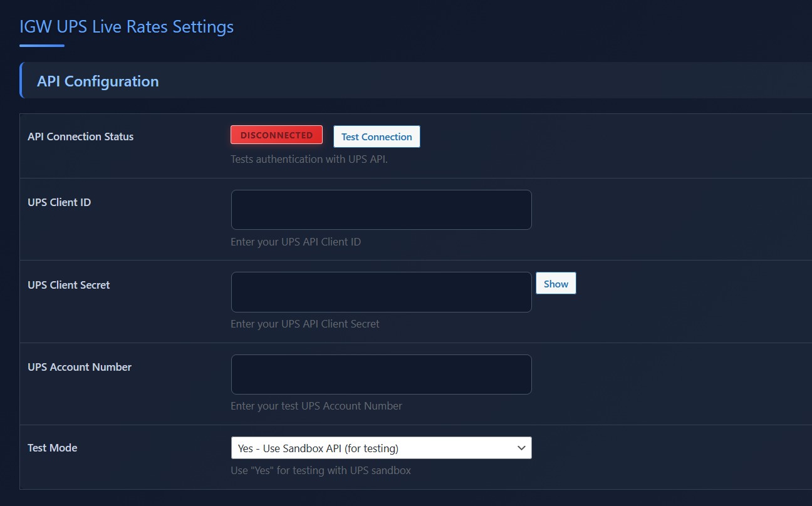Viewport: 812px width, 506px height.
Task: Click the API Configuration section header
Action: [x=98, y=81]
